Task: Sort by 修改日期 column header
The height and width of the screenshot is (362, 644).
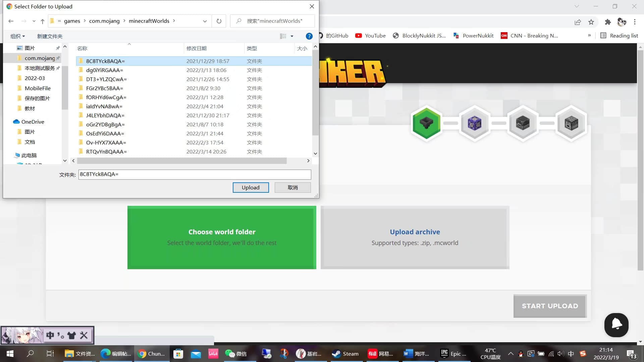Action: (x=197, y=48)
